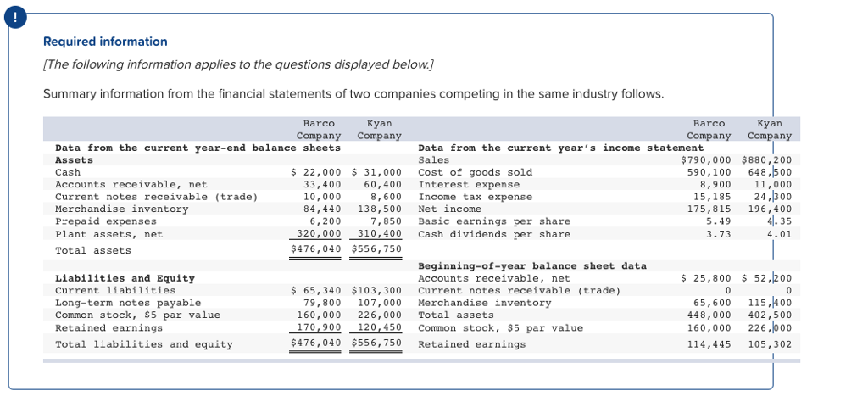Click Barco's Total assets figure $476,040
This screenshot has width=868, height=402.
pyautogui.click(x=316, y=248)
